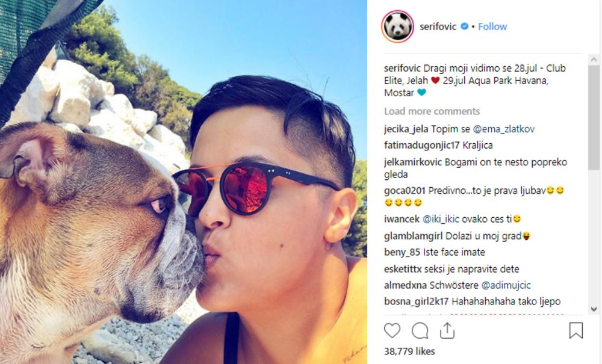
Task: Open mention @ema_zlatkov
Action: pyautogui.click(x=504, y=129)
